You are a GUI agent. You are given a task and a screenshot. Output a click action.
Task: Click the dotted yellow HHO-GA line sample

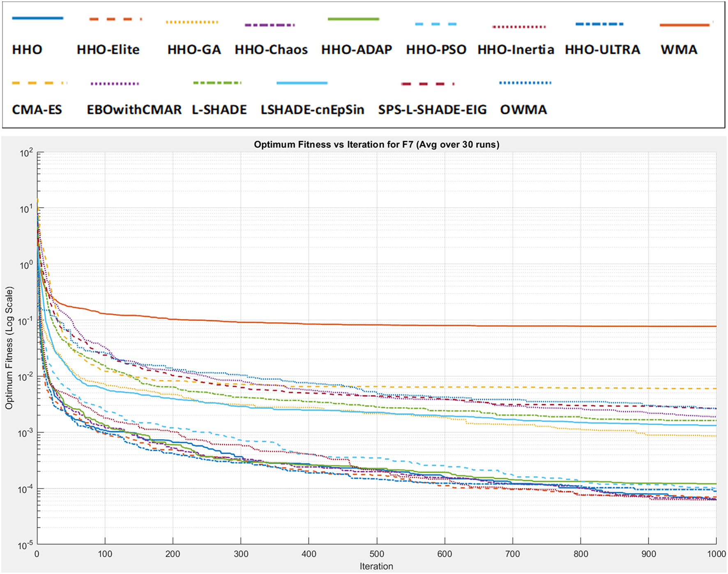[192, 22]
